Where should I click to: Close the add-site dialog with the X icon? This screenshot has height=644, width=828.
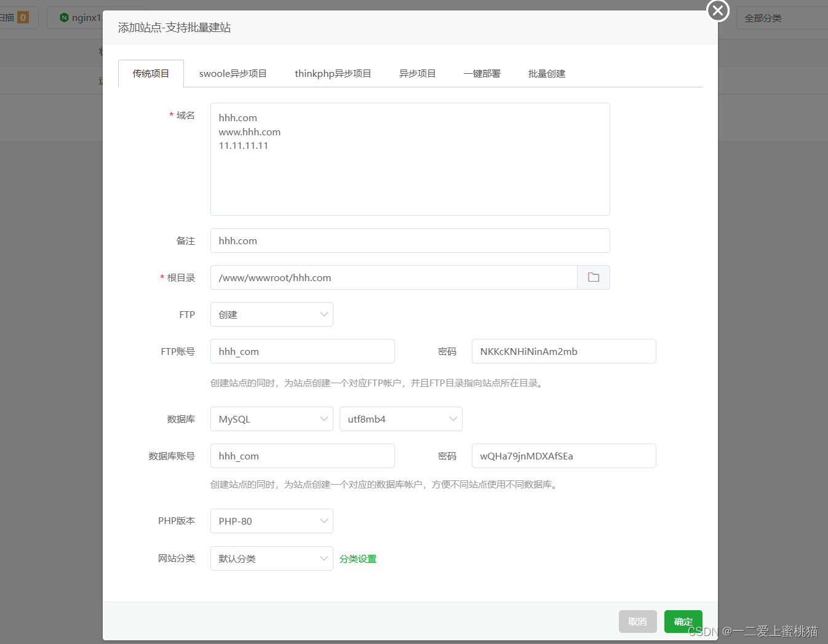pyautogui.click(x=717, y=10)
